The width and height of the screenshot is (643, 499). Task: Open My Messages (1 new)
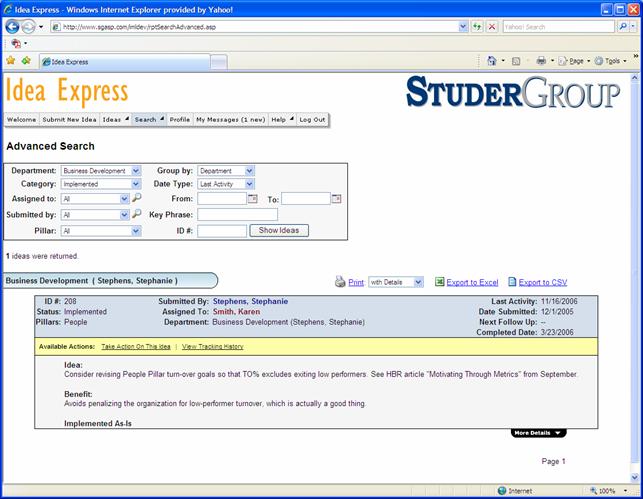(230, 120)
